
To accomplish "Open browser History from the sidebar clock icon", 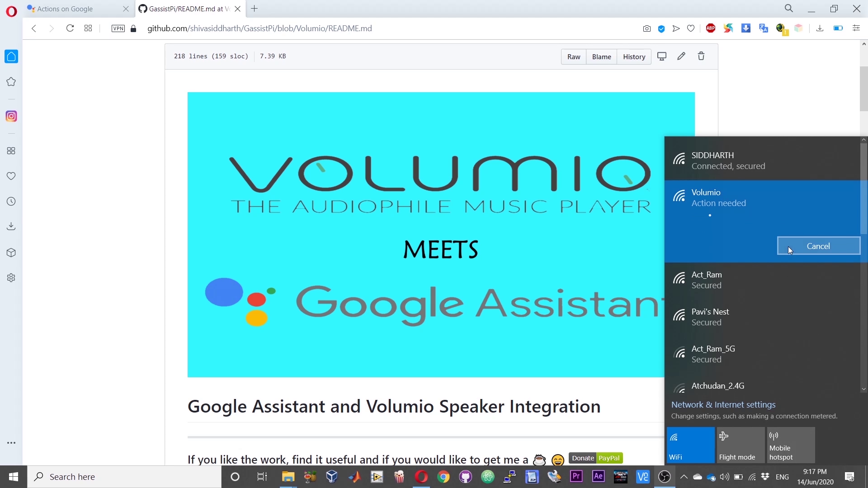I will 11,201.
